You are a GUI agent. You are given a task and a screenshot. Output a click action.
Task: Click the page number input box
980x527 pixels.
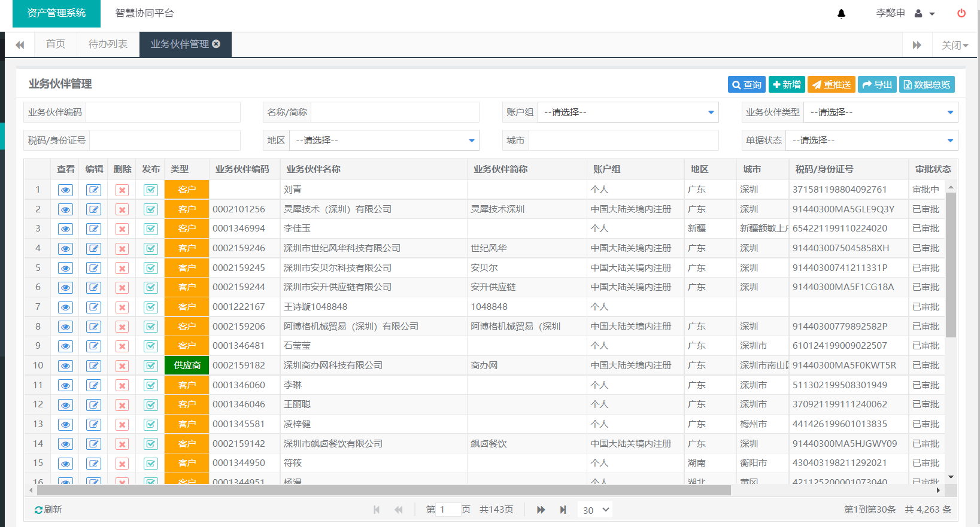click(449, 510)
